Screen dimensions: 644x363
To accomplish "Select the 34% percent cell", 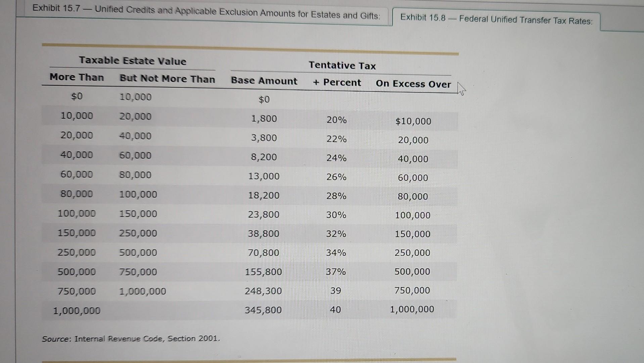I will point(336,253).
